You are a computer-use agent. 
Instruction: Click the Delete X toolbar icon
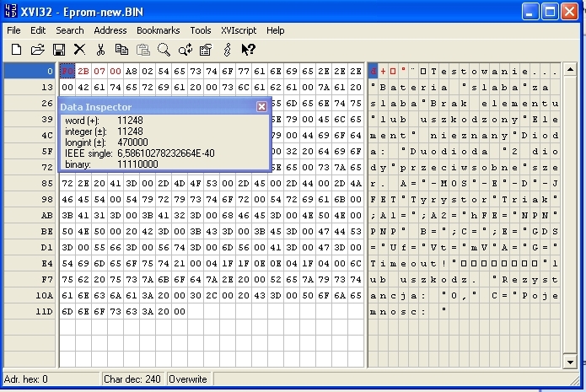[x=79, y=50]
